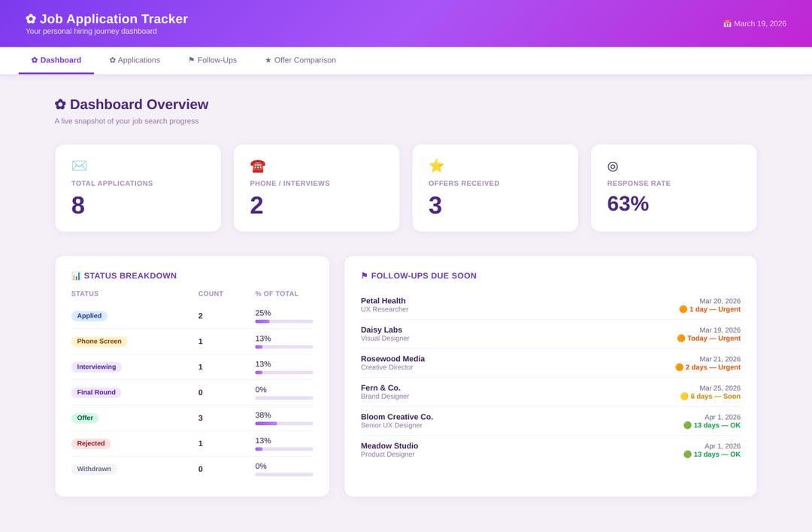The height and width of the screenshot is (532, 812).
Task: Open the Petal Health follow-up entry
Action: (x=550, y=305)
